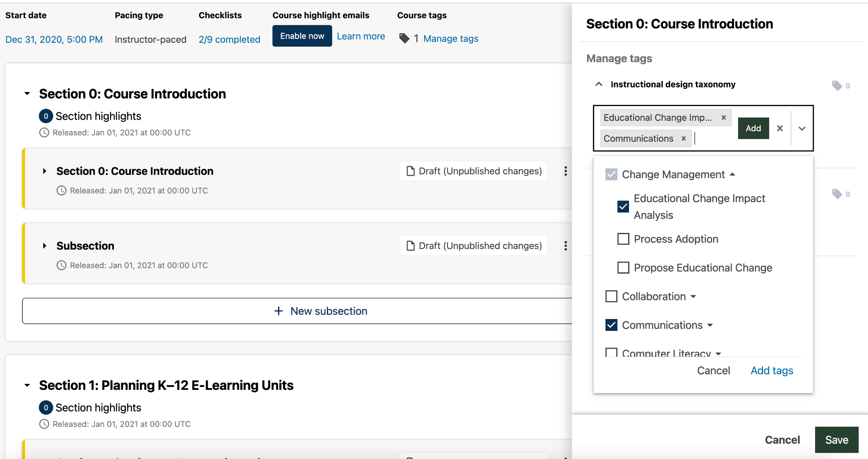Screen dimensions: 868x459
Task: Click the Add tags link
Action: [772, 371]
